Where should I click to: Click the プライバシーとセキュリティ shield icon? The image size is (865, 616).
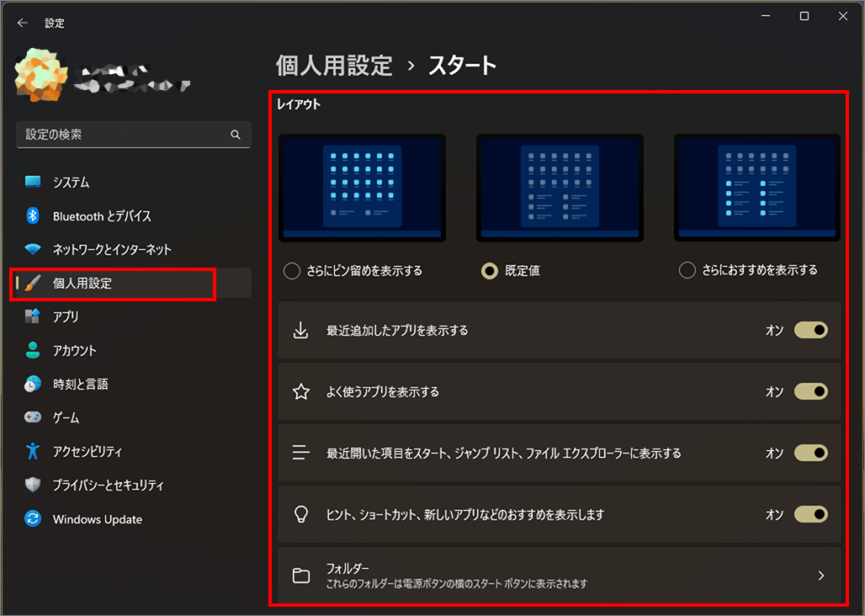click(x=33, y=485)
